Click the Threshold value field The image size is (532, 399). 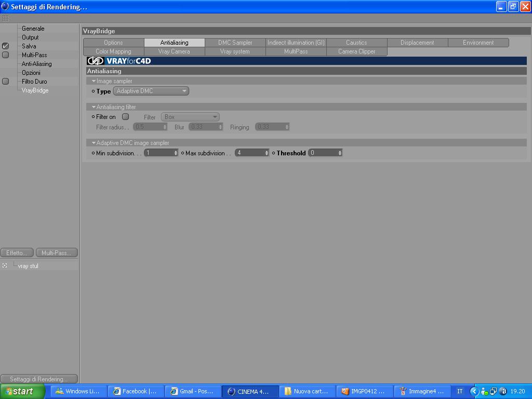tap(323, 153)
